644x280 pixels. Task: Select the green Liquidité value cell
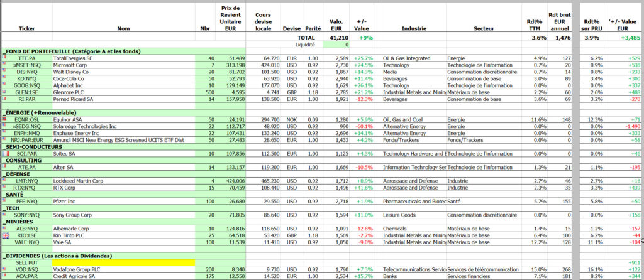coord(336,45)
